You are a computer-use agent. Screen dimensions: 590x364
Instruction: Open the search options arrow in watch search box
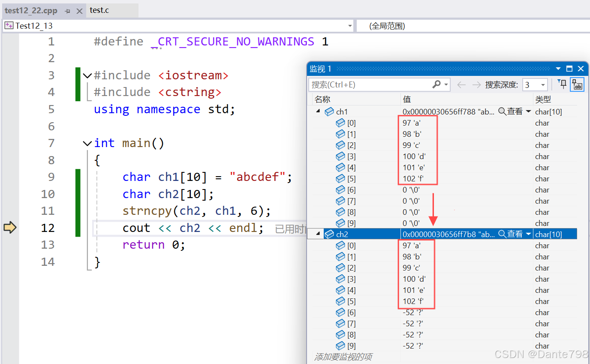tap(446, 85)
